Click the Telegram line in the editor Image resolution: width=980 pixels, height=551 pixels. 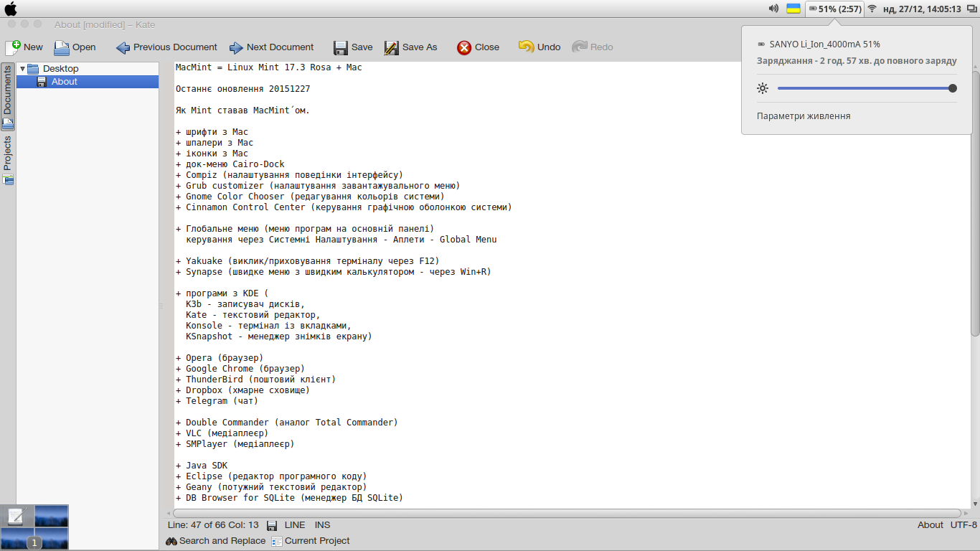217,401
